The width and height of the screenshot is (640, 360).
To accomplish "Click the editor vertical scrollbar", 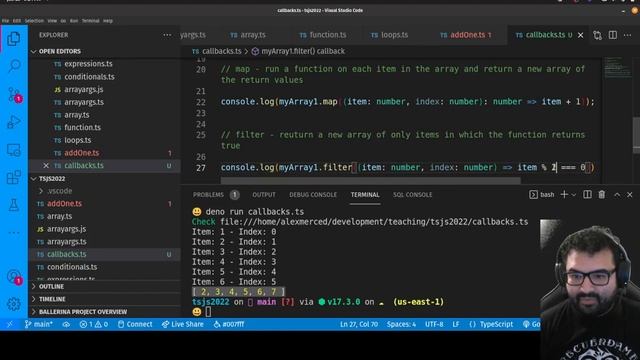I will [636, 135].
